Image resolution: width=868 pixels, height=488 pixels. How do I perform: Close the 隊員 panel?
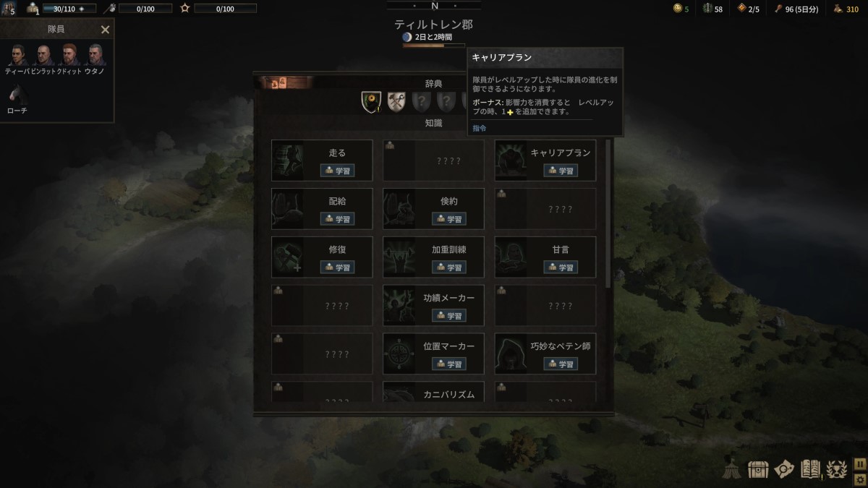(x=105, y=30)
